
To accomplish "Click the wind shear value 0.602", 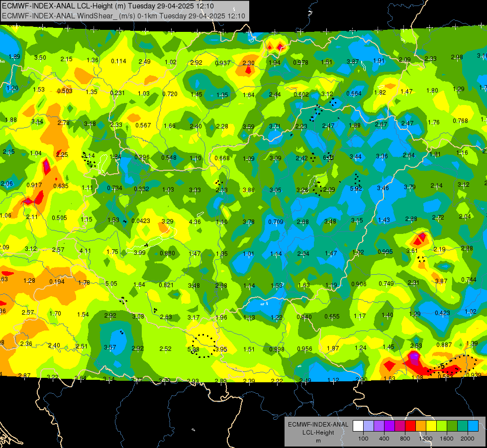I will pos(301,94).
